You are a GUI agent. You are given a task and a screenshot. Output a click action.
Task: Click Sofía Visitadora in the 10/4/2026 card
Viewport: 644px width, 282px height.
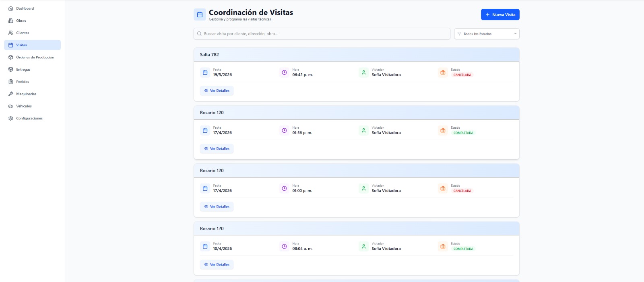(386, 249)
